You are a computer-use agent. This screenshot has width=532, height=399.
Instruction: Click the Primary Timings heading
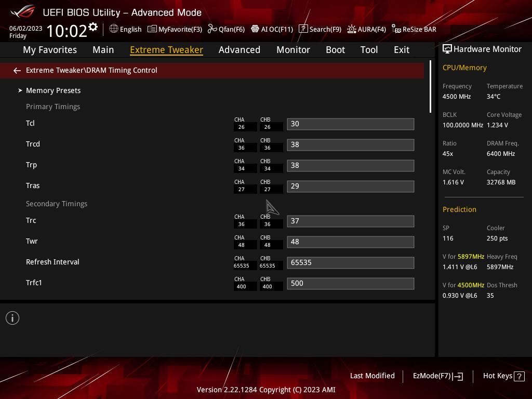[53, 107]
